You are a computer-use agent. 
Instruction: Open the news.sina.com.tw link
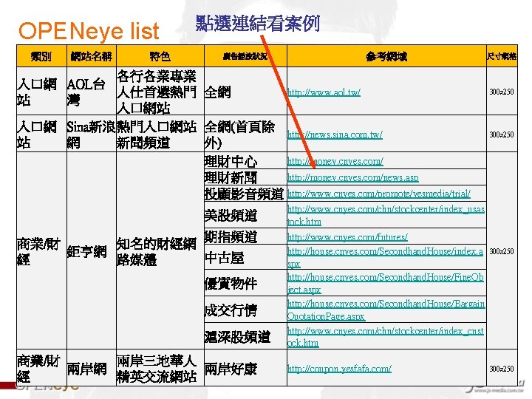[335, 134]
